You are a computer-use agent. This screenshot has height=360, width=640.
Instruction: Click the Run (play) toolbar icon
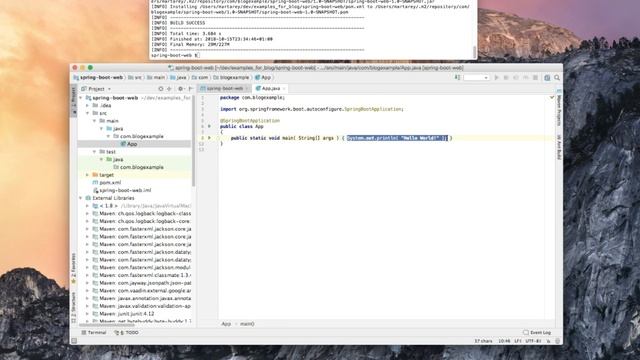click(496, 78)
